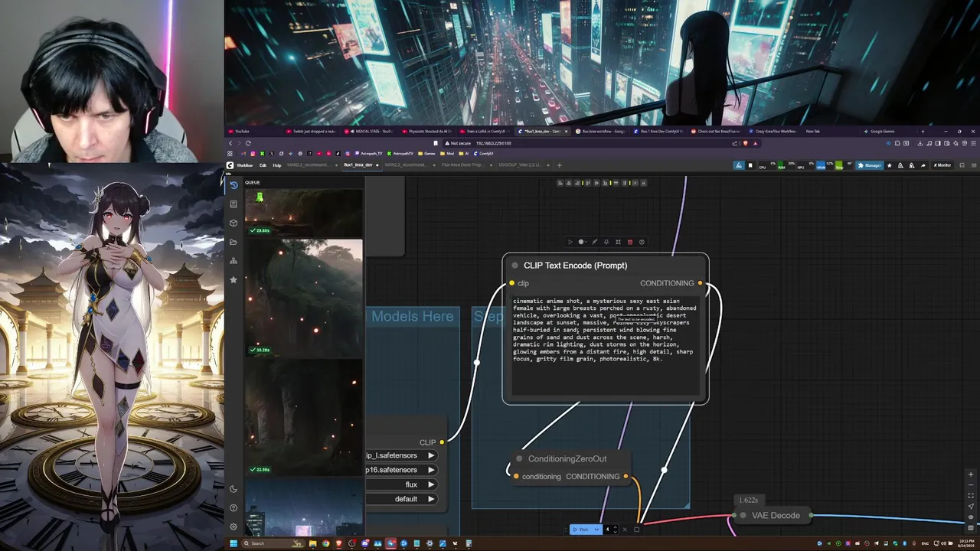Viewport: 980px width, 551px height.
Task: Click the CLIP Text Encode CONDITIONING output port
Action: pos(700,283)
